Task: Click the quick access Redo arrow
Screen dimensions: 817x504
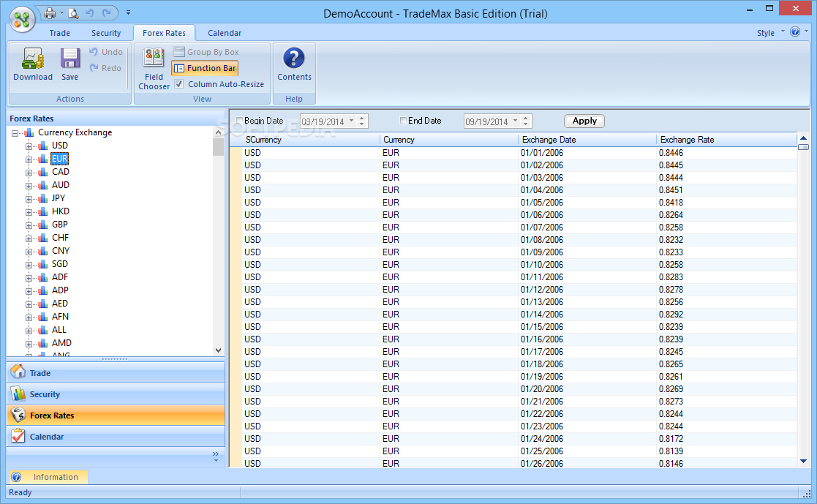Action: click(106, 13)
